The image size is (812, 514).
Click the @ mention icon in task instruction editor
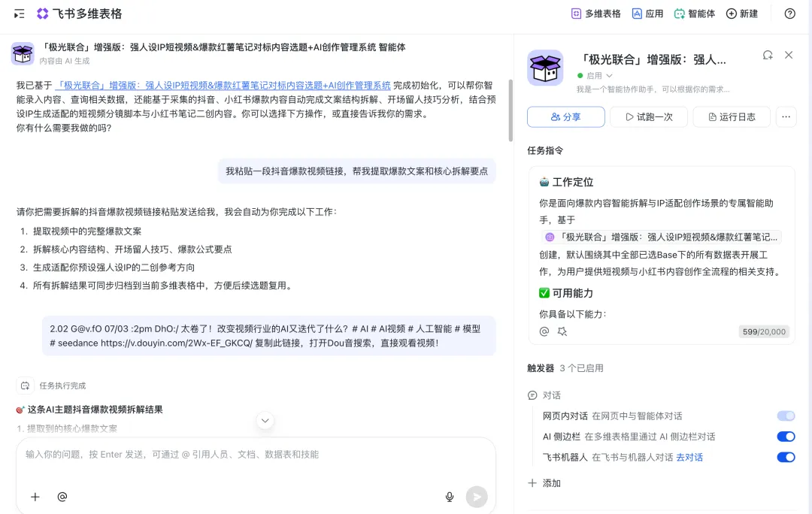point(544,332)
